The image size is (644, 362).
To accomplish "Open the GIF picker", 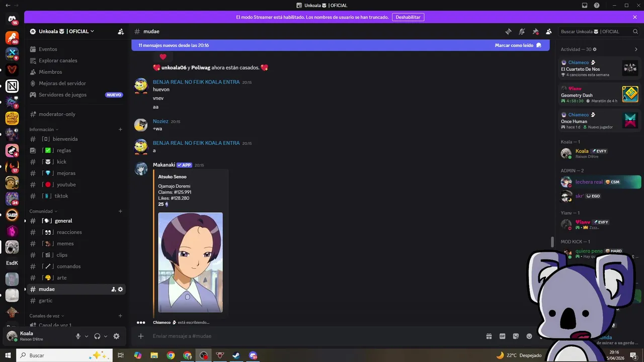I will [502, 336].
